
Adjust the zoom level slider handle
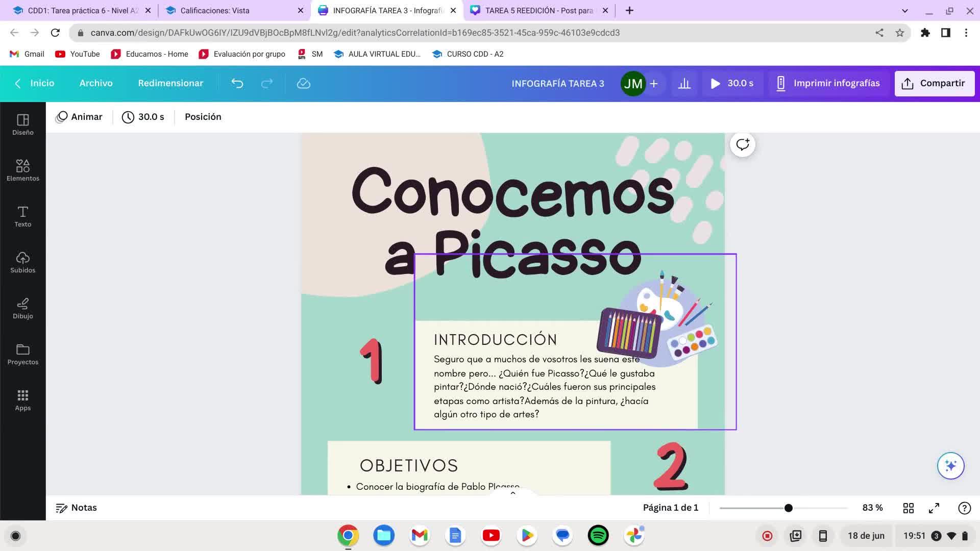coord(789,508)
